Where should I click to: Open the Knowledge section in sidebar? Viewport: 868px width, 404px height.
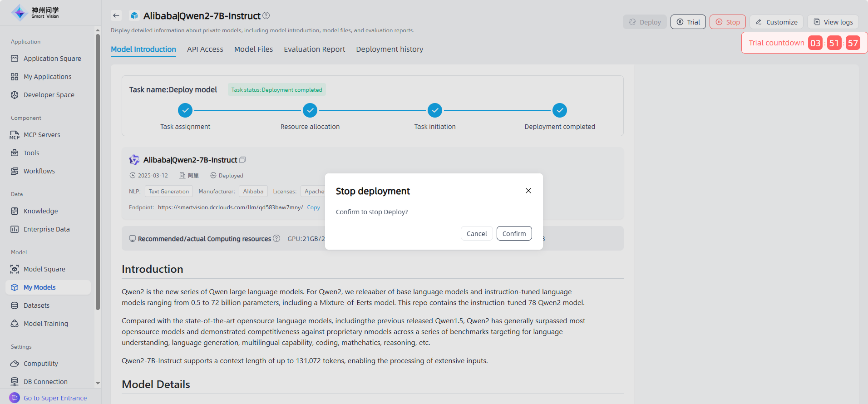coord(40,211)
